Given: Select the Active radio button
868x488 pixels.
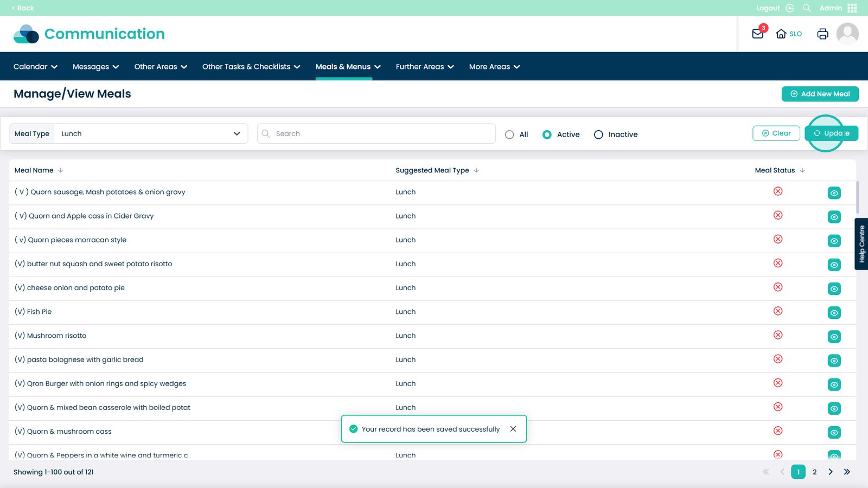Looking at the screenshot, I should [547, 134].
